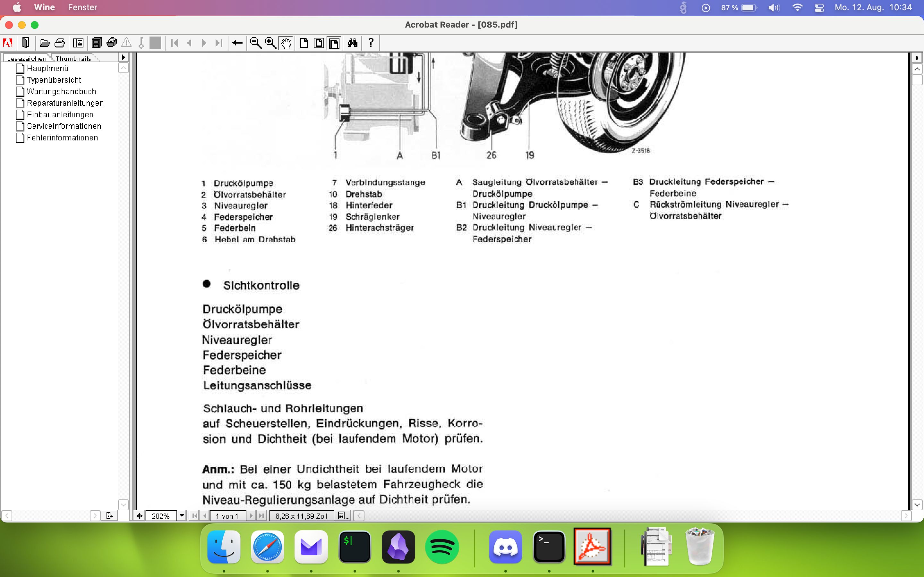
Task: Open the Find binoculars tool
Action: [x=352, y=43]
